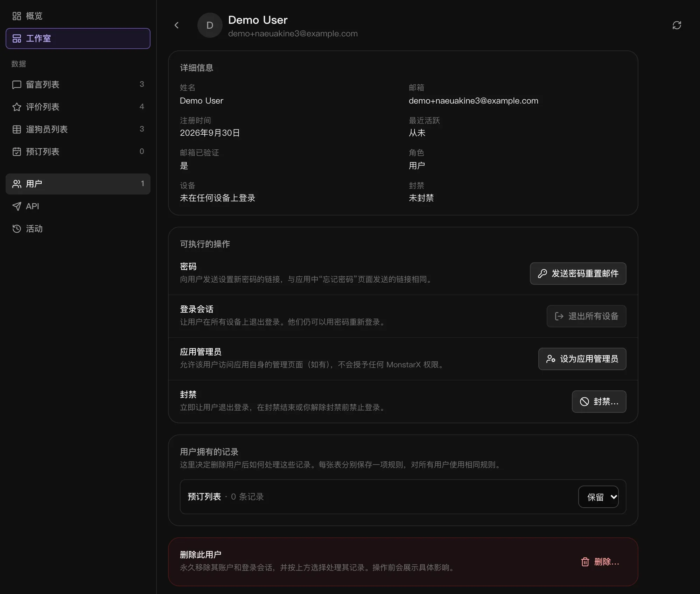Click the Demo User avatar circle
The image size is (700, 594).
(x=210, y=25)
